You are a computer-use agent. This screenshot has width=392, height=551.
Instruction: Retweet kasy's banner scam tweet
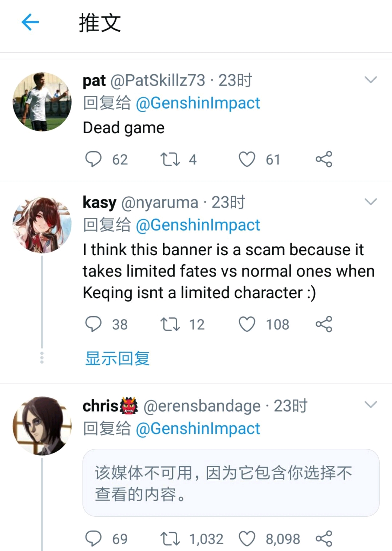pyautogui.click(x=170, y=324)
